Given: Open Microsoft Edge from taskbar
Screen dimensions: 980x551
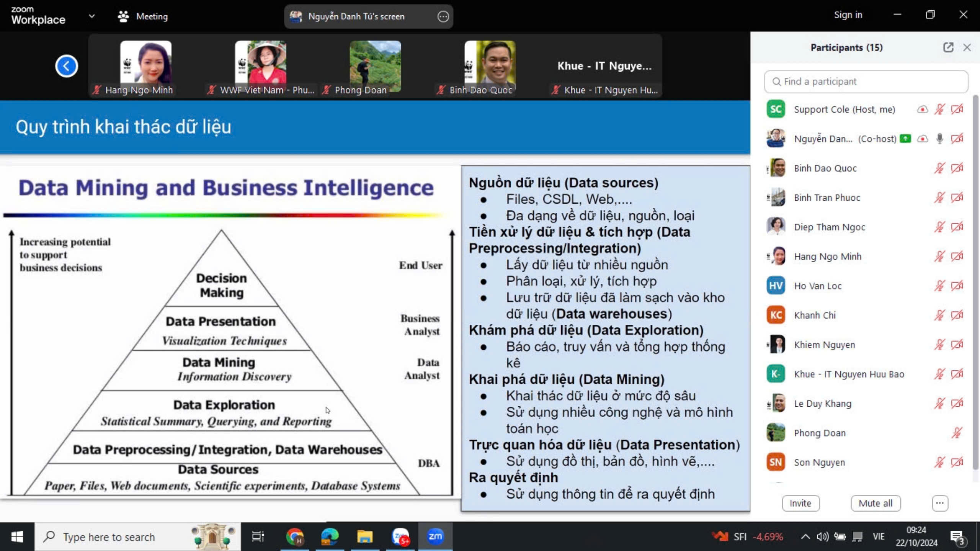Looking at the screenshot, I should (330, 537).
